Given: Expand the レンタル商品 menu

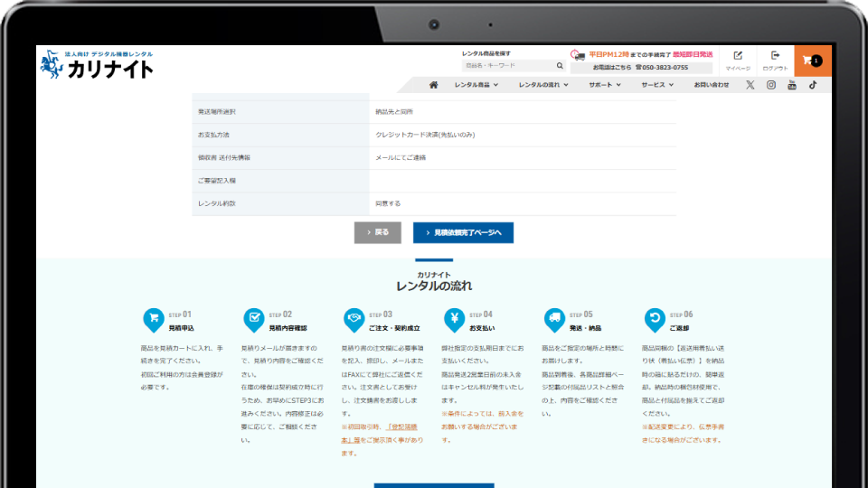Looking at the screenshot, I should pos(476,85).
